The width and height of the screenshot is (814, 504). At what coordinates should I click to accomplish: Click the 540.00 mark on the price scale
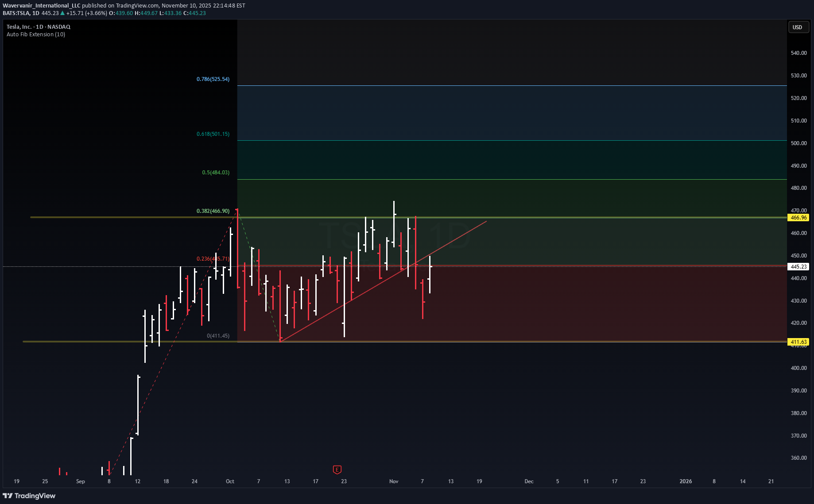[798, 53]
